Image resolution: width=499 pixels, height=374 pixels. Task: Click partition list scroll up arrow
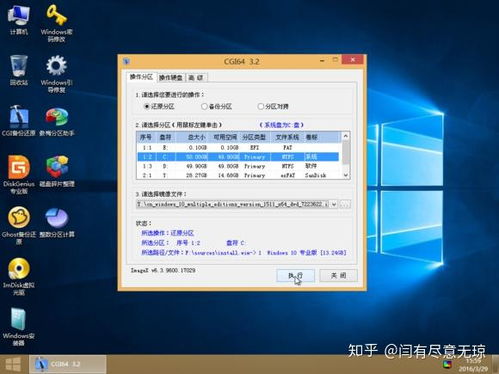(346, 136)
